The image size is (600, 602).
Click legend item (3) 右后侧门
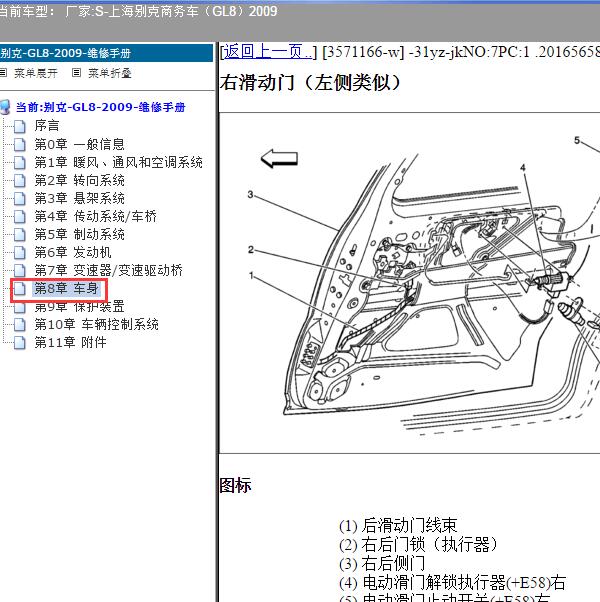point(382,563)
